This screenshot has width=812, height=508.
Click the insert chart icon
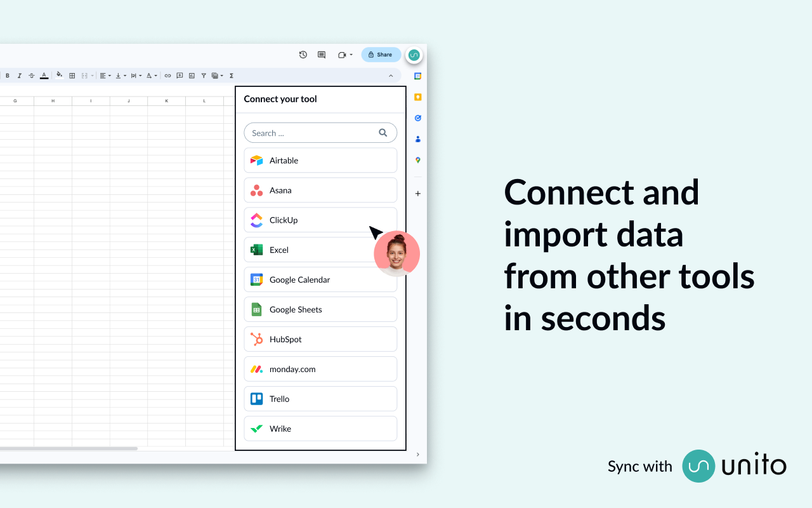(x=192, y=76)
